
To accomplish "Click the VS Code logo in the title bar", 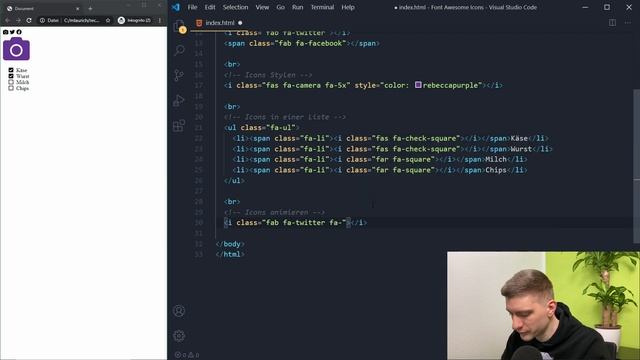I will pyautogui.click(x=176, y=7).
